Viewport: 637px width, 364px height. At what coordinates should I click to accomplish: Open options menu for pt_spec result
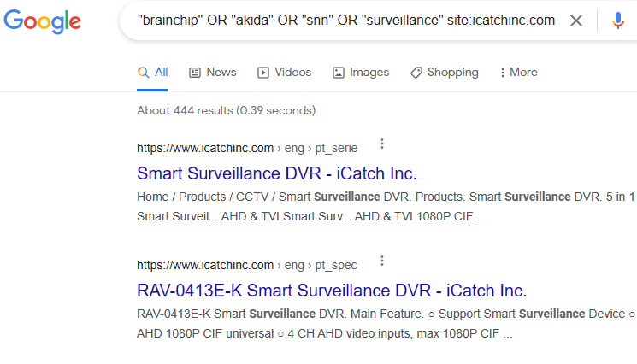(x=382, y=261)
